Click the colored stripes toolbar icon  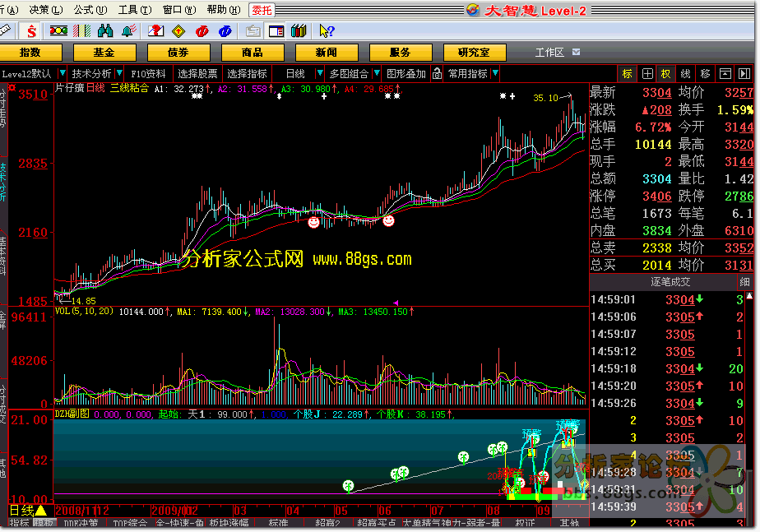(x=82, y=31)
